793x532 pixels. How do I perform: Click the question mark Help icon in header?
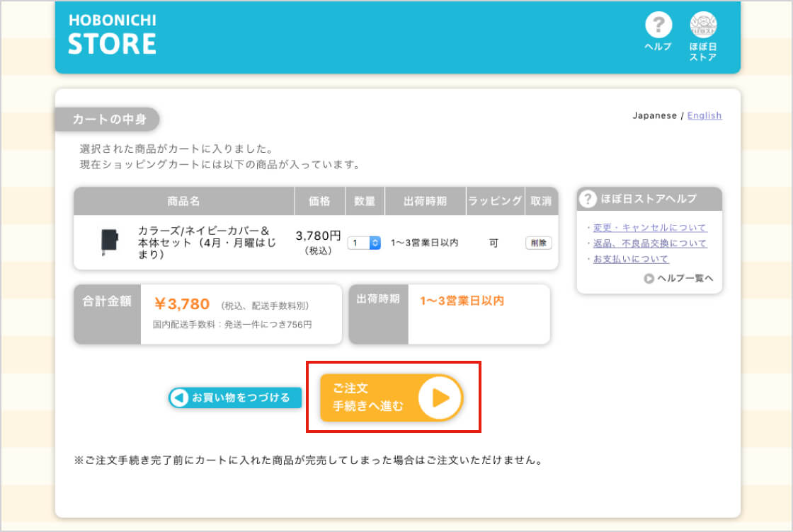point(658,25)
